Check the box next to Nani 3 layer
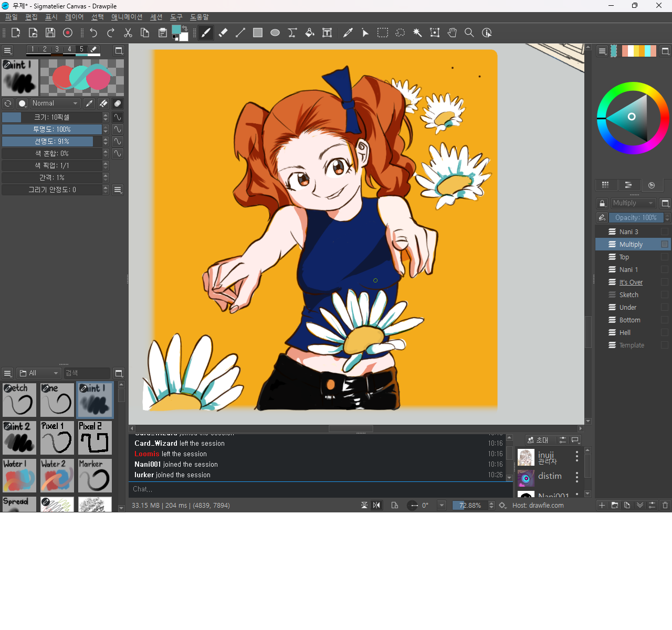This screenshot has width=672, height=630. tap(665, 232)
